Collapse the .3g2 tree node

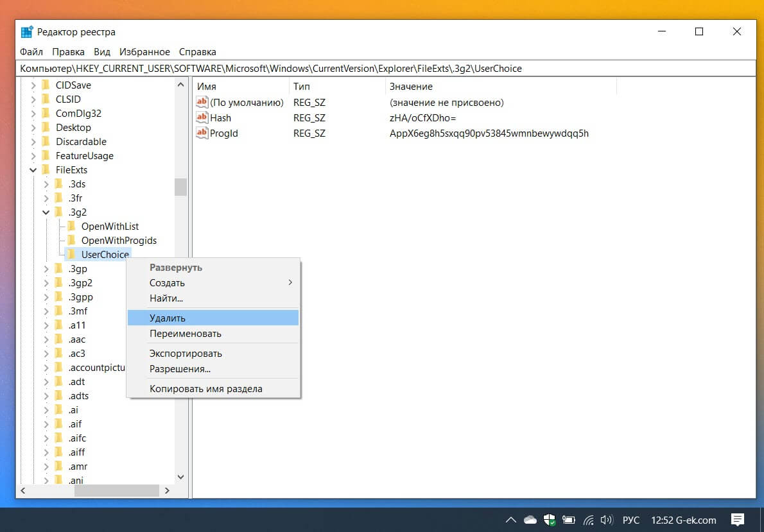(x=46, y=212)
